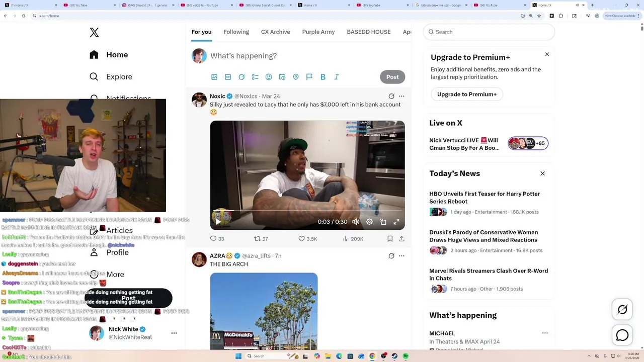The width and height of the screenshot is (644, 362).
Task: Share Noxic's post
Action: tap(401, 239)
